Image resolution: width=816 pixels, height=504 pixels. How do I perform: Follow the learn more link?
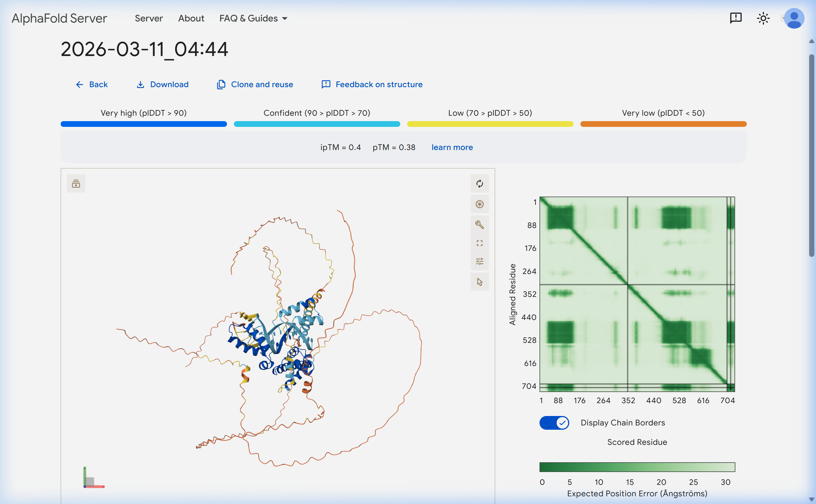(452, 147)
